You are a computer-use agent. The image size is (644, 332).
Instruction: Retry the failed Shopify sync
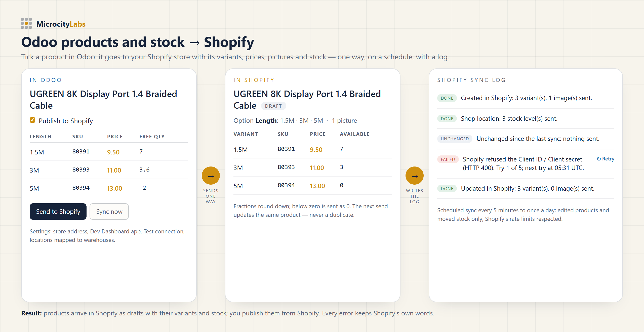coord(606,159)
